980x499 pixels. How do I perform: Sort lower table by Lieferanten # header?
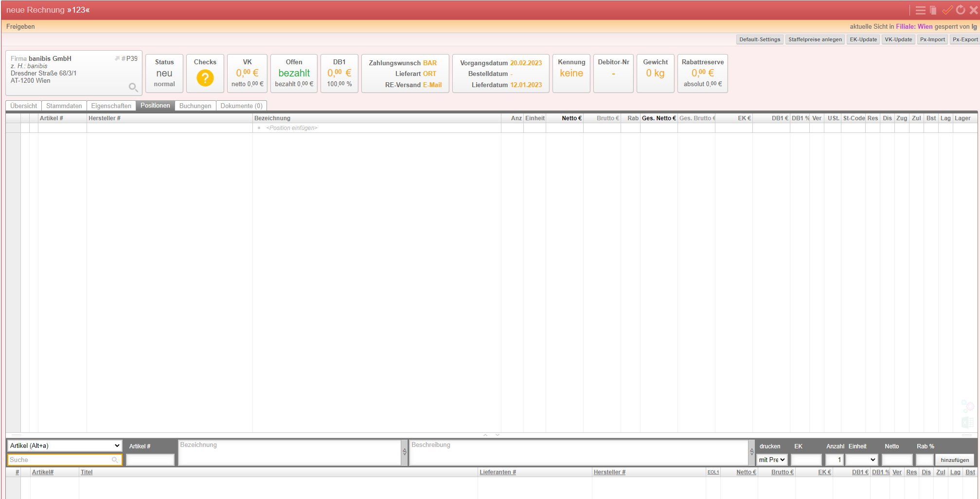[498, 472]
